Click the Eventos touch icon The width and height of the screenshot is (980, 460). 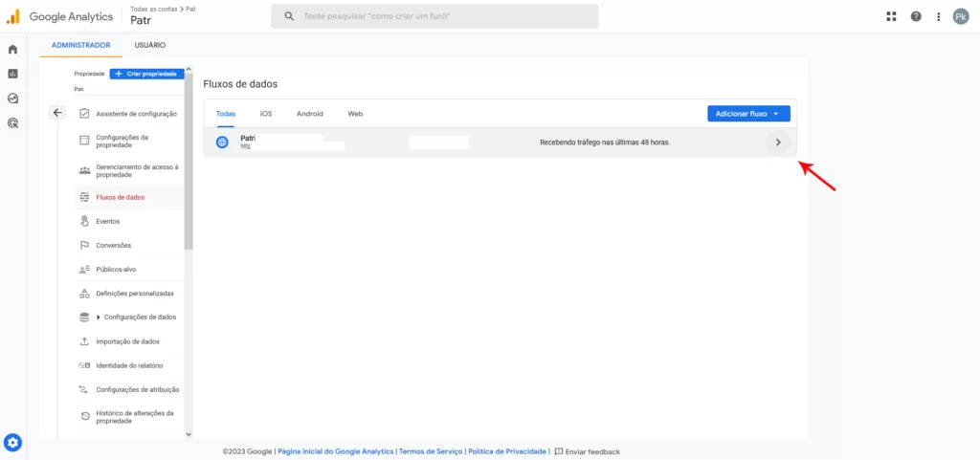84,221
